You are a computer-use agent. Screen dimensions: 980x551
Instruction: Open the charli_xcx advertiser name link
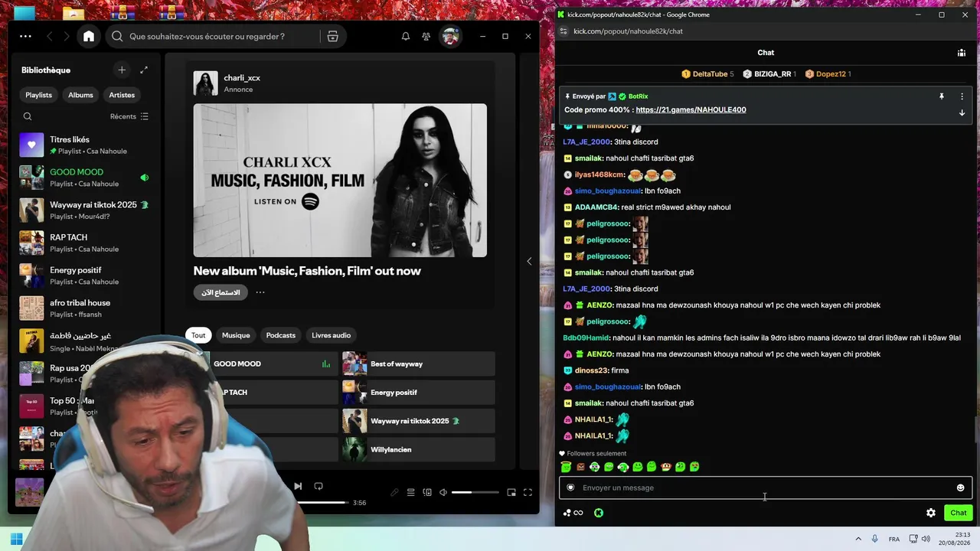pyautogui.click(x=242, y=78)
